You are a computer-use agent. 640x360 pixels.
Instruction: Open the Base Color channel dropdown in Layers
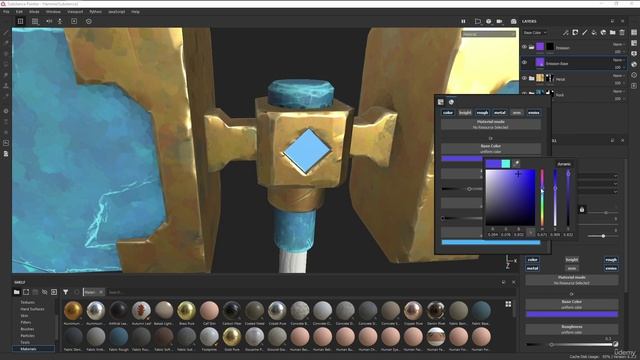click(x=535, y=33)
